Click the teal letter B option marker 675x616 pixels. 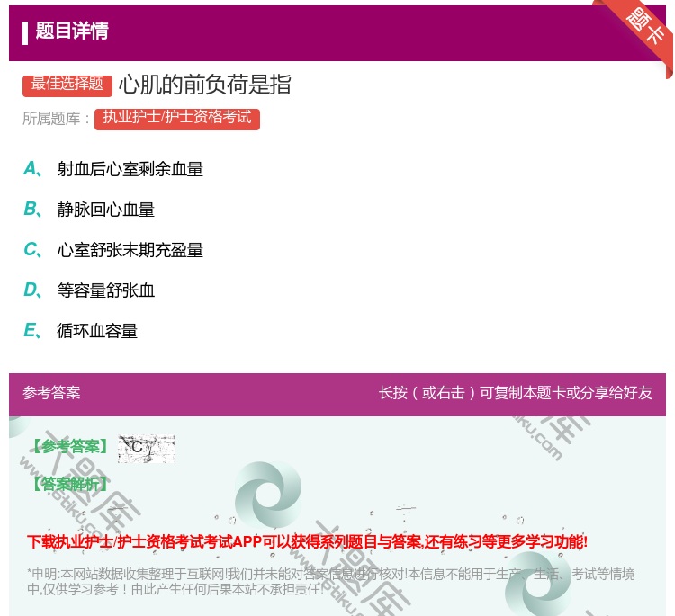pos(32,209)
